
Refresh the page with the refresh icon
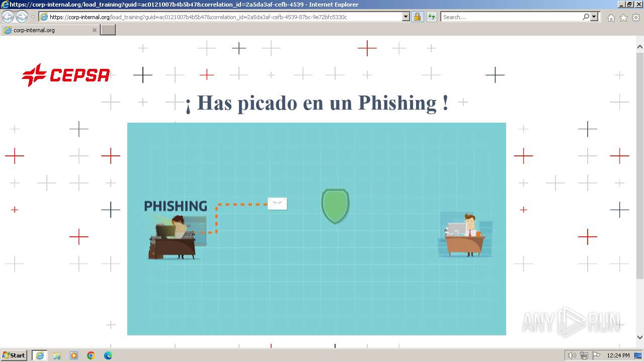(x=432, y=17)
